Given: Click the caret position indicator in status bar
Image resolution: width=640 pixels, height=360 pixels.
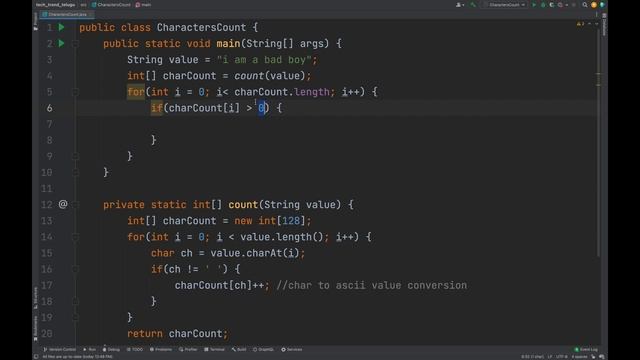Looking at the screenshot, I should [532, 357].
